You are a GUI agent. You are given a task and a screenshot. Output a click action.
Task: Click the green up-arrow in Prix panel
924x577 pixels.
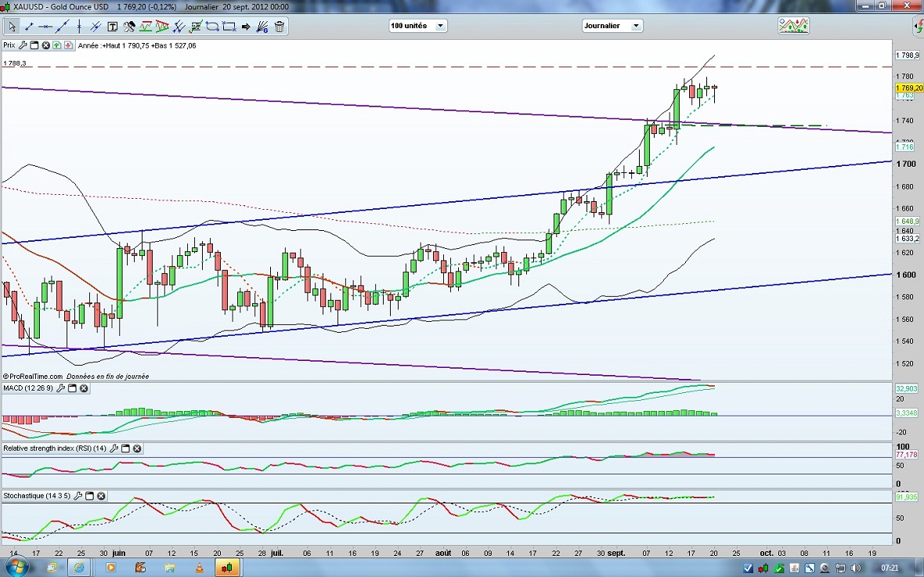[x=57, y=45]
